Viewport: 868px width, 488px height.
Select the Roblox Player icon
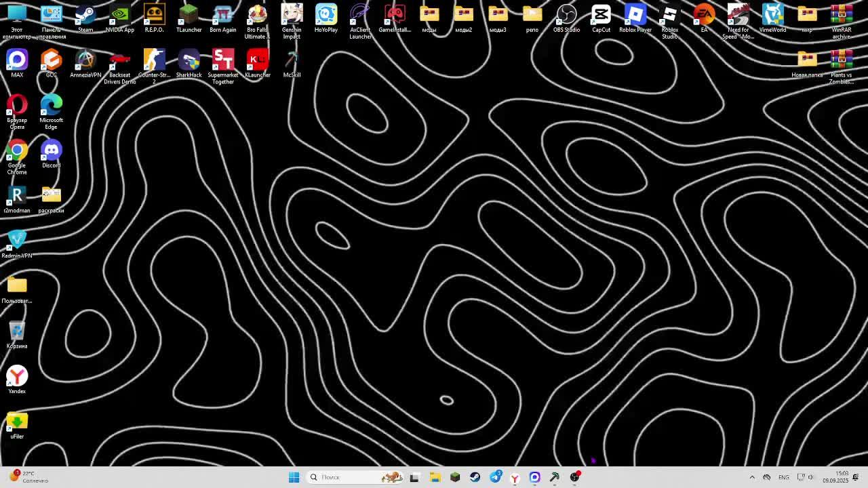pyautogui.click(x=635, y=18)
